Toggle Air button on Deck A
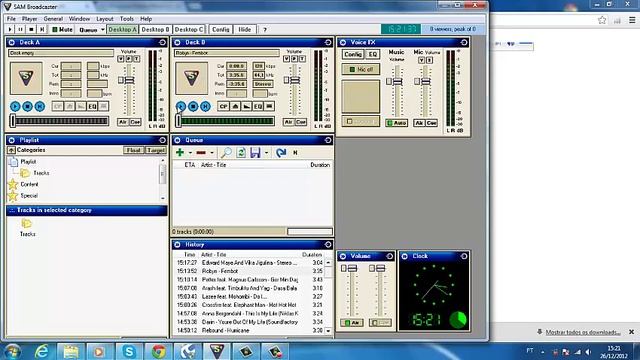The width and height of the screenshot is (640, 360). pos(123,122)
